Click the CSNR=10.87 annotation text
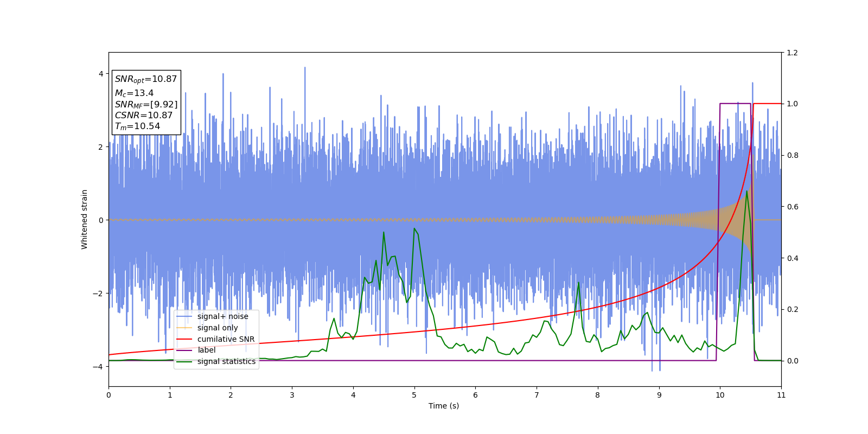This screenshot has height=434, width=868. tap(144, 115)
